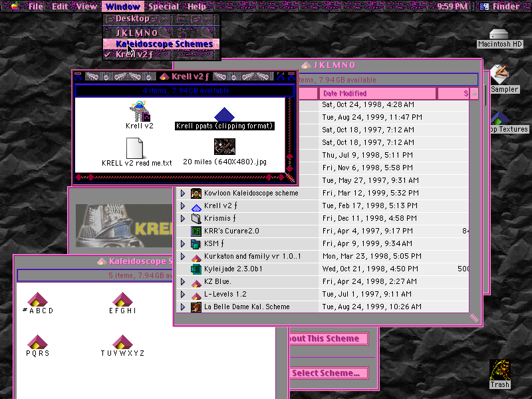Select the T U V W X Y Z folder icon

(x=122, y=342)
